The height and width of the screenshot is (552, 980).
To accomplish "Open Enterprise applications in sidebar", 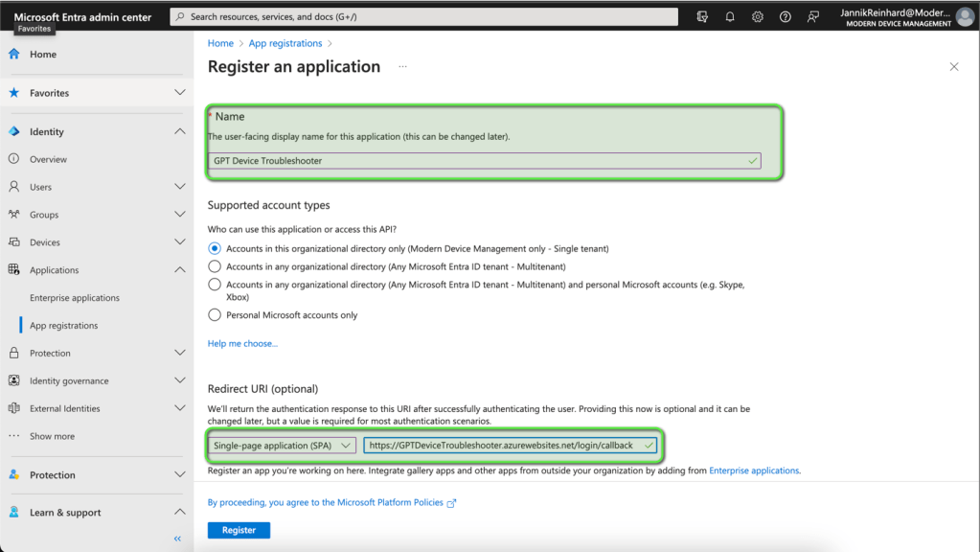I will point(75,298).
